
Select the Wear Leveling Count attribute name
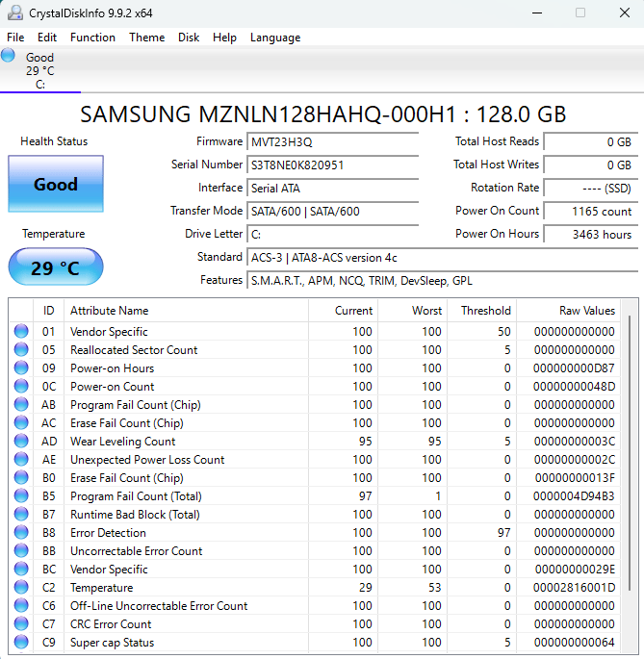[x=122, y=442]
